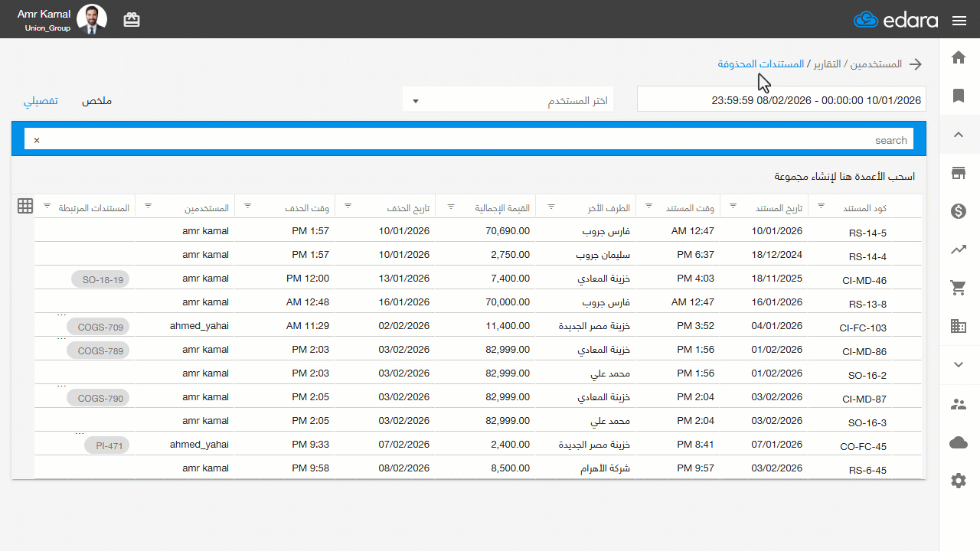The height and width of the screenshot is (551, 980).
Task: Open the settings gear in sidebar
Action: click(x=959, y=481)
